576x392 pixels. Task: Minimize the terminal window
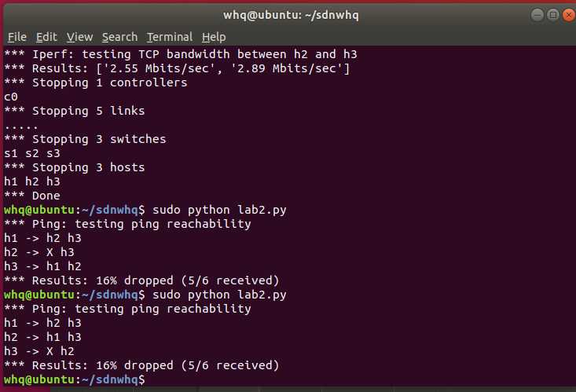click(x=537, y=15)
